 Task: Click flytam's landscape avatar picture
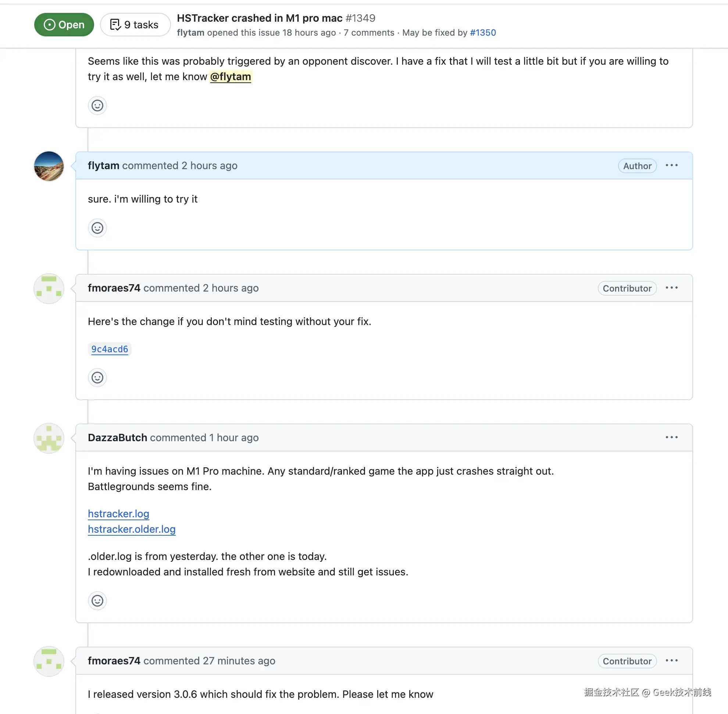pos(49,166)
